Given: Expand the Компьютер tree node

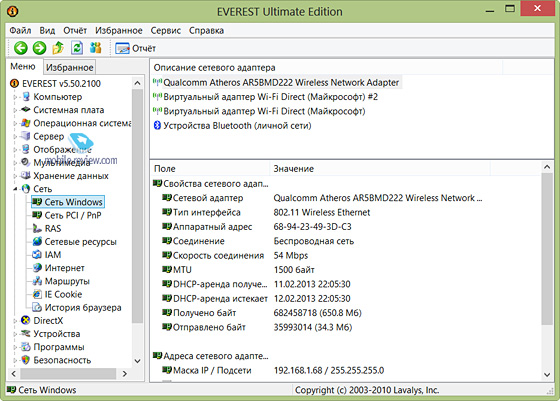Looking at the screenshot, I should 15,97.
